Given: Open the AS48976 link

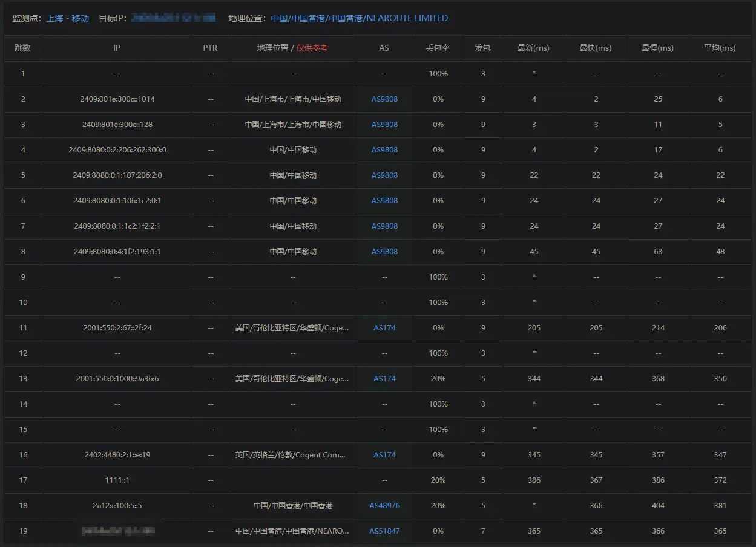Looking at the screenshot, I should pos(384,506).
